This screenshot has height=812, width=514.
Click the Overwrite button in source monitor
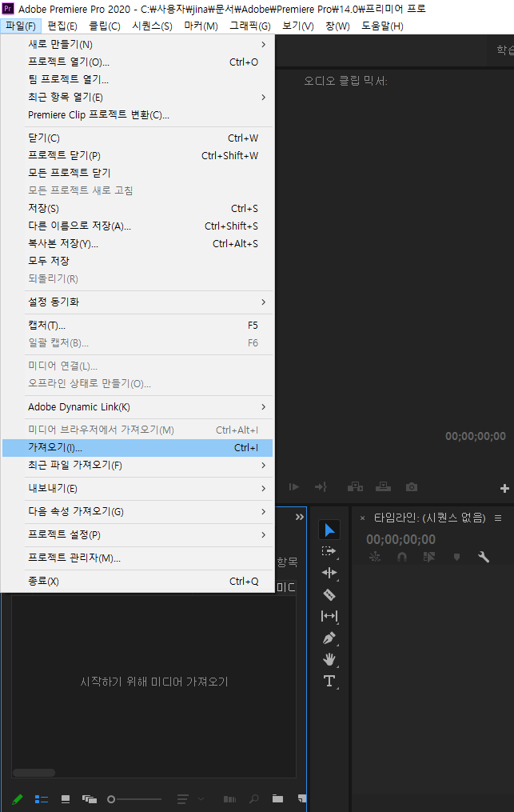pos(383,486)
